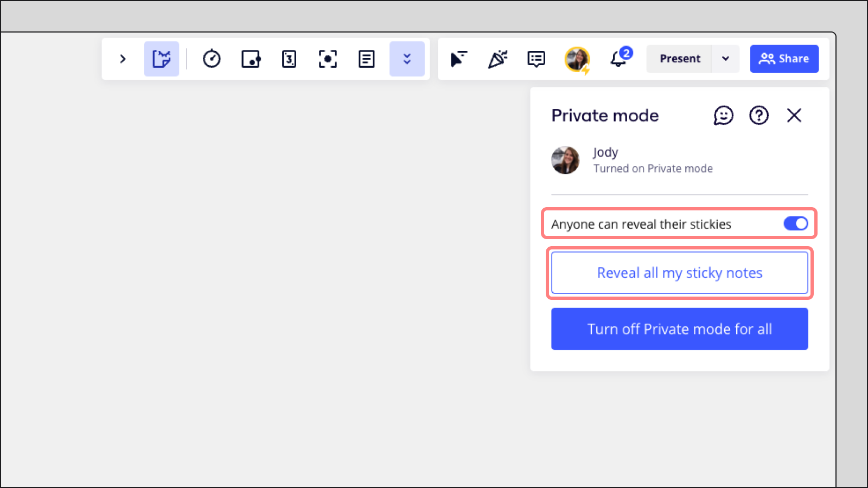
Task: Open the notes tool
Action: (x=367, y=59)
